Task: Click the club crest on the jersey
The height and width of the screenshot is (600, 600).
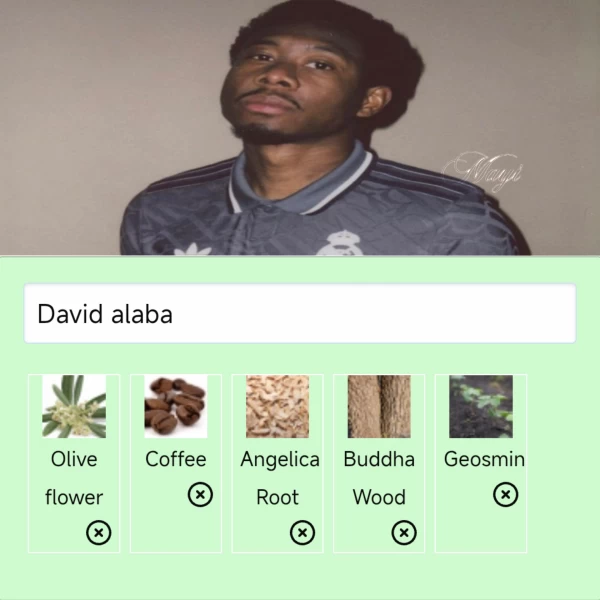Action: (342, 243)
